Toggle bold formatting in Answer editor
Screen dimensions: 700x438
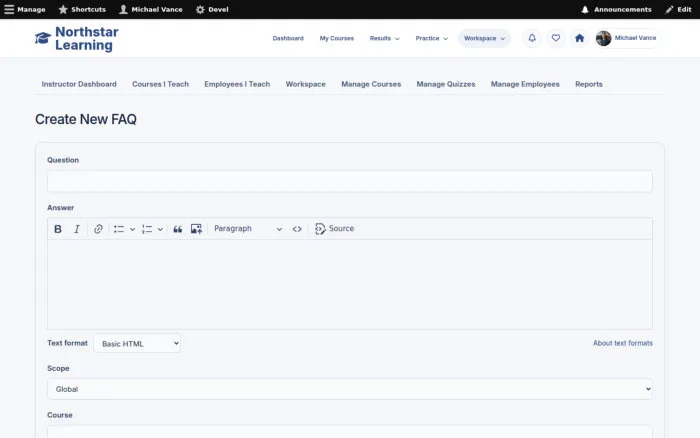coord(58,229)
